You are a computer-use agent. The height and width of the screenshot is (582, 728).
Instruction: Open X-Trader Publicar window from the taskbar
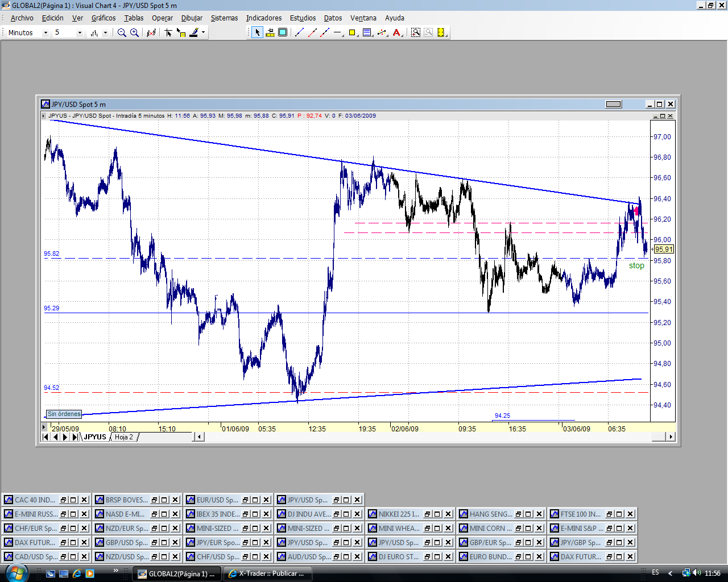click(266, 573)
